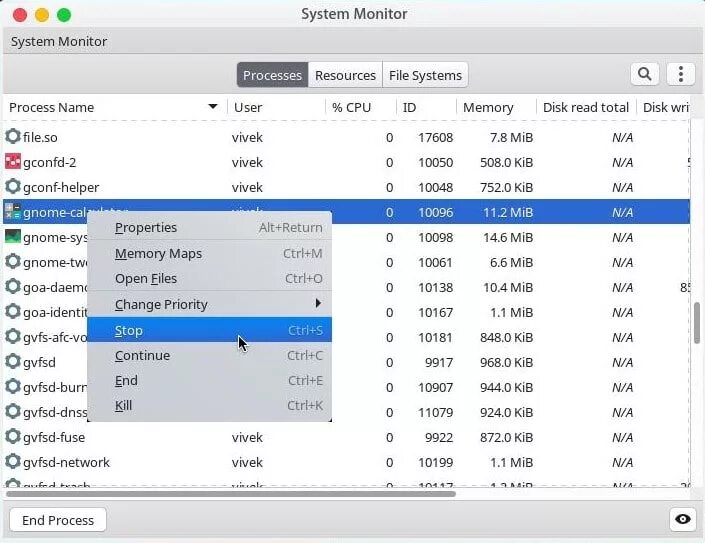Image resolution: width=705 pixels, height=543 pixels.
Task: Sort by the User column header
Action: click(277, 107)
